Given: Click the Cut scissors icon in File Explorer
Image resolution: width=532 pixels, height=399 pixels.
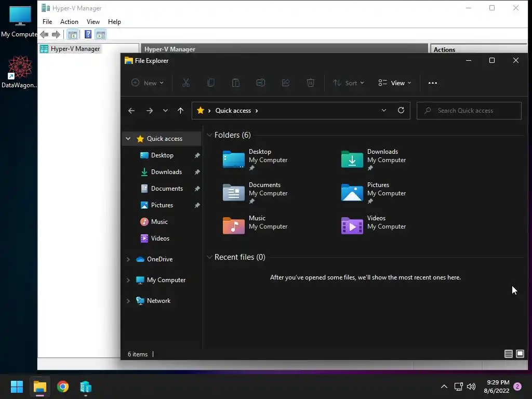Looking at the screenshot, I should pos(186,83).
